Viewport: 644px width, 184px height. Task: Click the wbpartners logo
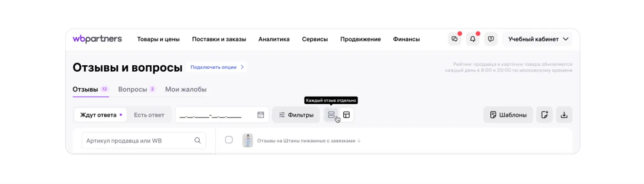tap(97, 39)
